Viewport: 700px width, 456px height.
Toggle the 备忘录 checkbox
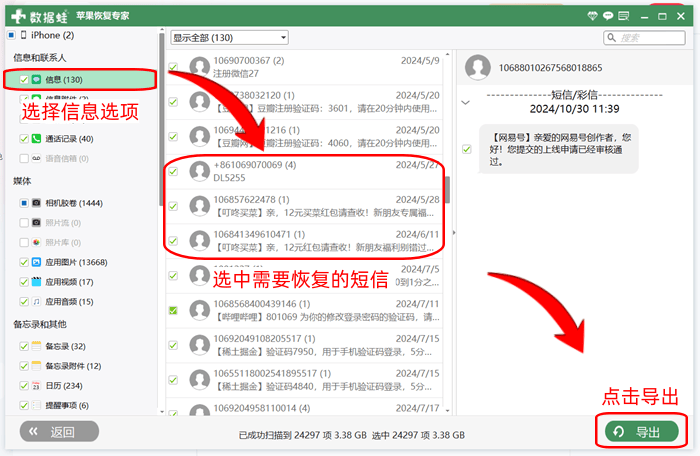pos(23,346)
